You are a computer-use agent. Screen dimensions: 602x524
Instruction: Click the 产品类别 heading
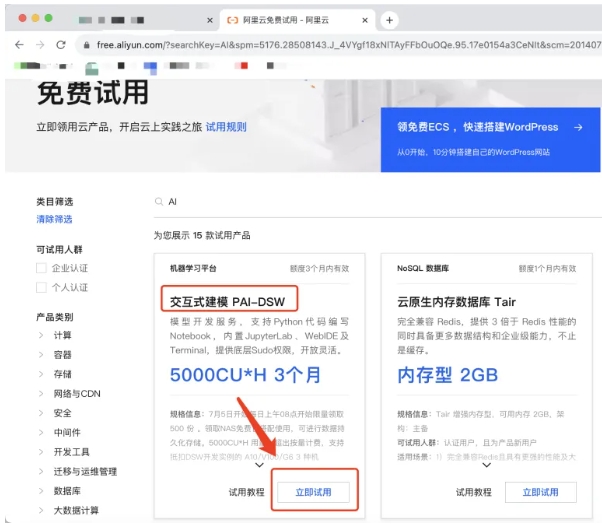click(55, 317)
